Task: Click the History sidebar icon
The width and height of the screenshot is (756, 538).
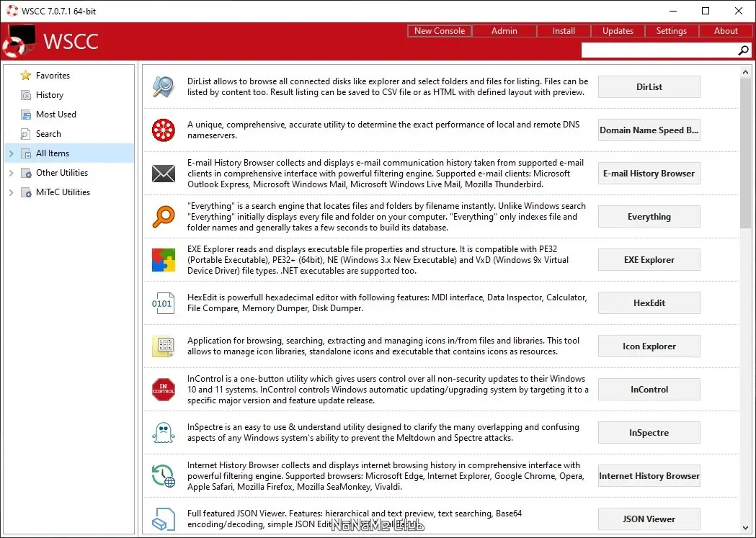Action: 25,95
